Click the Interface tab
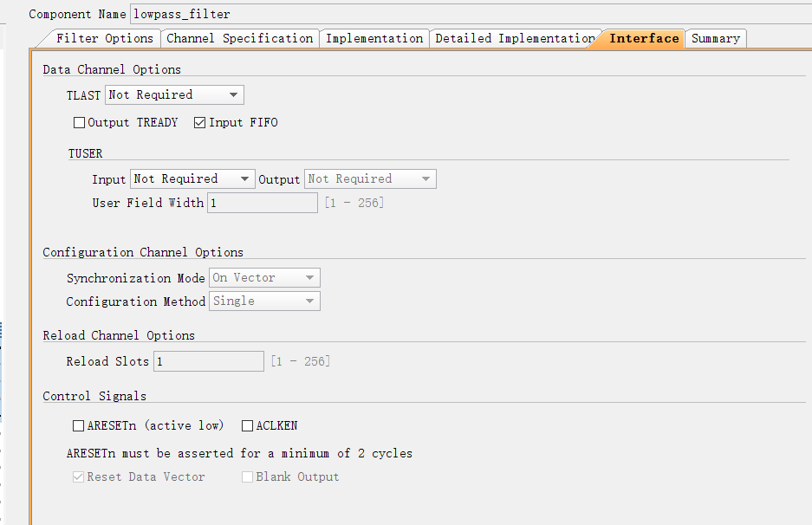The height and width of the screenshot is (525, 812). pyautogui.click(x=643, y=39)
